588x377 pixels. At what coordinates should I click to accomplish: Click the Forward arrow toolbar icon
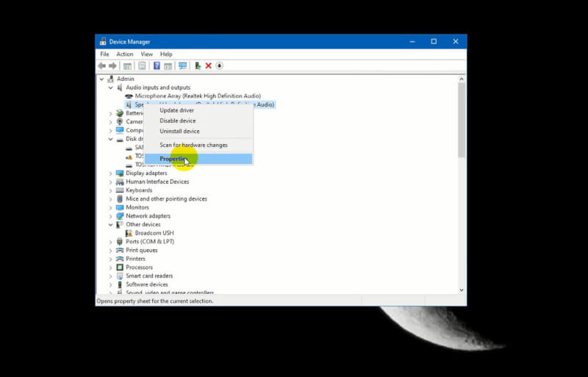pos(112,66)
